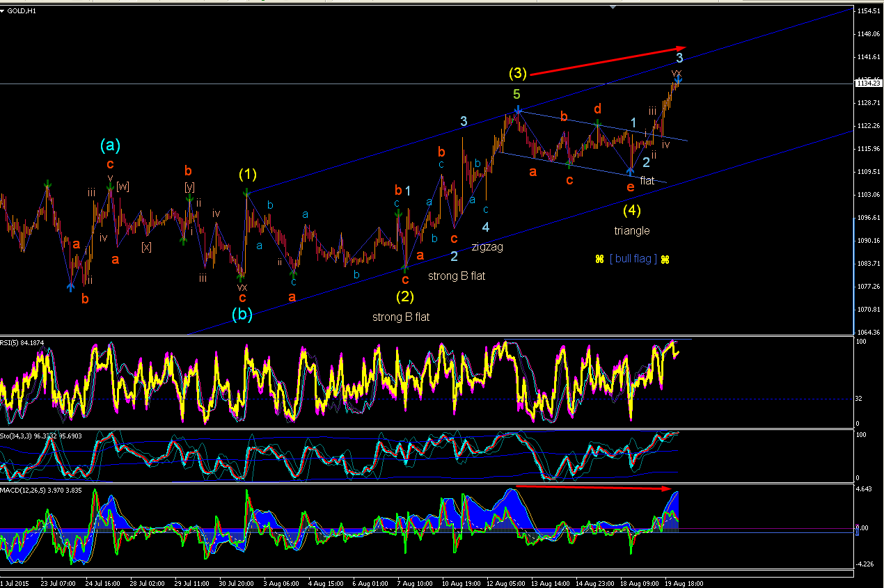The image size is (884, 588).
Task: Click the 'triangle' annotation text
Action: tap(632, 230)
